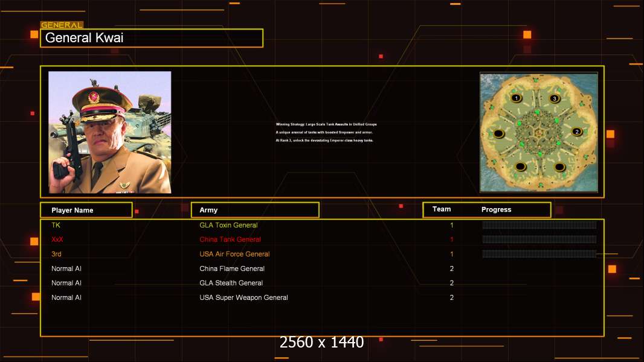Click start position 1 on the map
The height and width of the screenshot is (362, 644).
pos(516,98)
